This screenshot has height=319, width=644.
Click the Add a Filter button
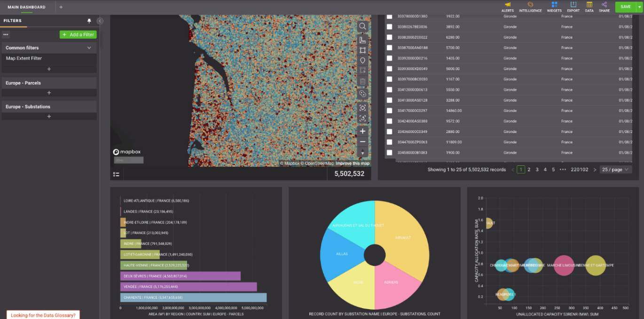point(78,35)
